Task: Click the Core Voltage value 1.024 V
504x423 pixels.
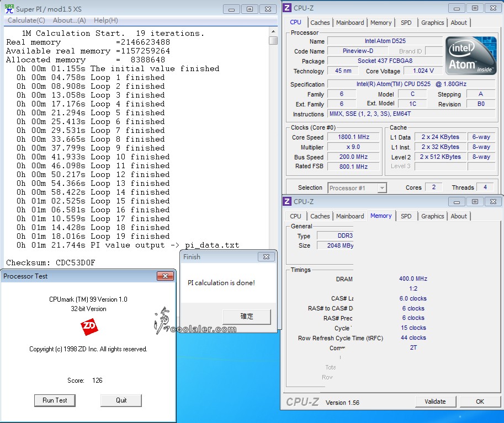Action: (423, 71)
